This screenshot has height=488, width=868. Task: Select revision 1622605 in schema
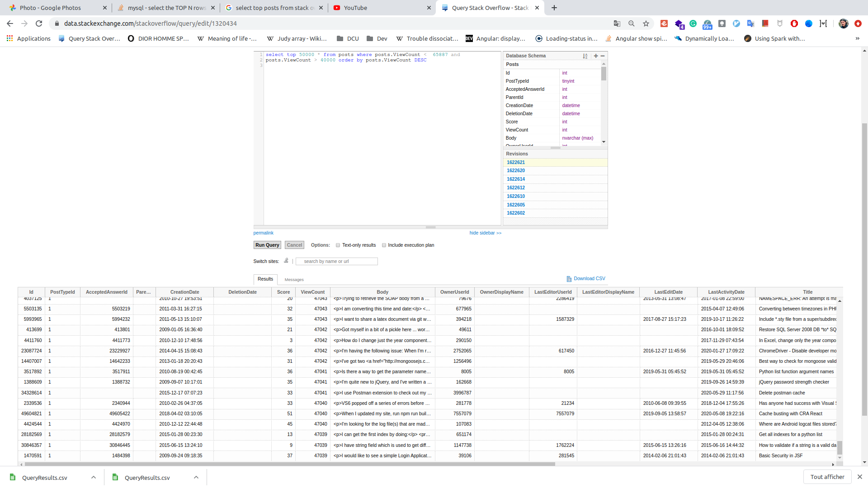(516, 204)
